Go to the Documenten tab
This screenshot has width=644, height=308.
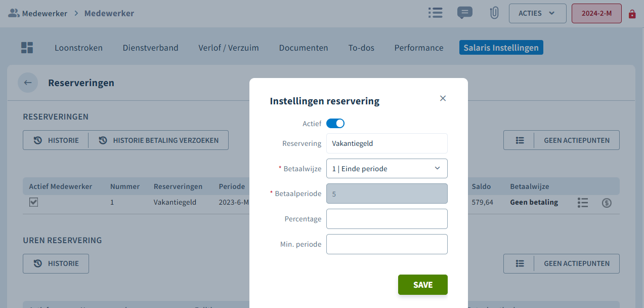[304, 48]
